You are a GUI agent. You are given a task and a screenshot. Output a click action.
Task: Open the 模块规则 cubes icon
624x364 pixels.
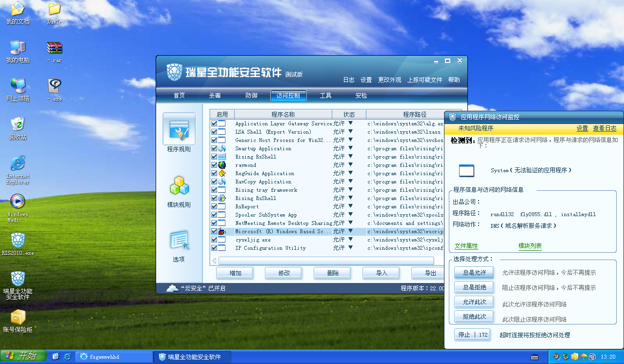tap(179, 186)
